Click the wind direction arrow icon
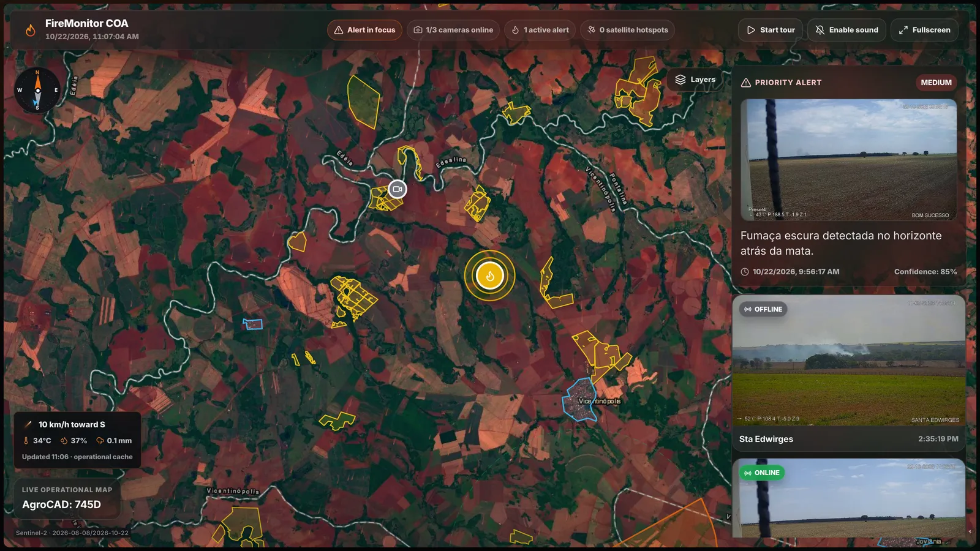This screenshot has height=551, width=980. pyautogui.click(x=28, y=424)
